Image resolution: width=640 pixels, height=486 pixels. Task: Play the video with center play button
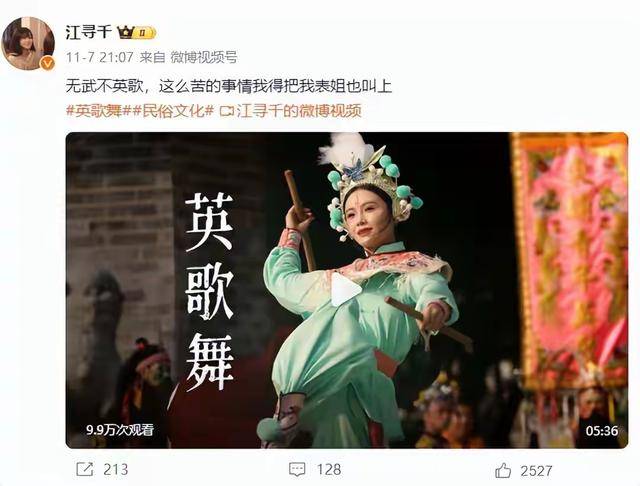345,289
